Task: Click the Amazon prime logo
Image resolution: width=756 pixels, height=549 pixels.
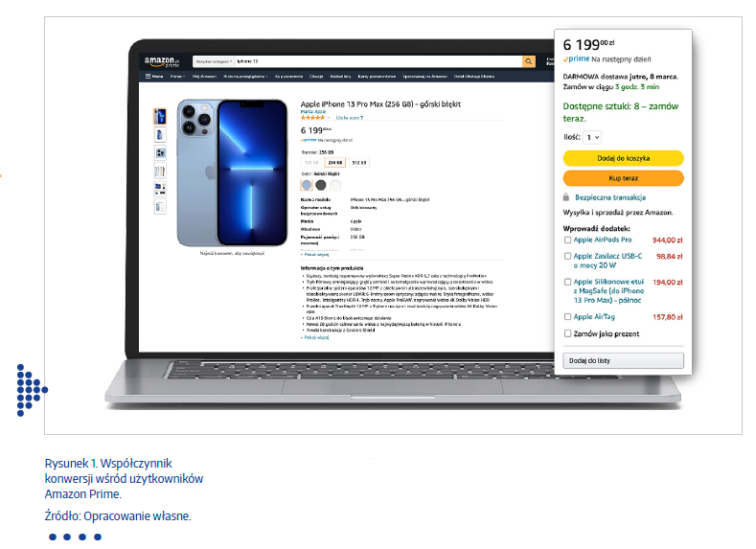Action: [x=162, y=61]
